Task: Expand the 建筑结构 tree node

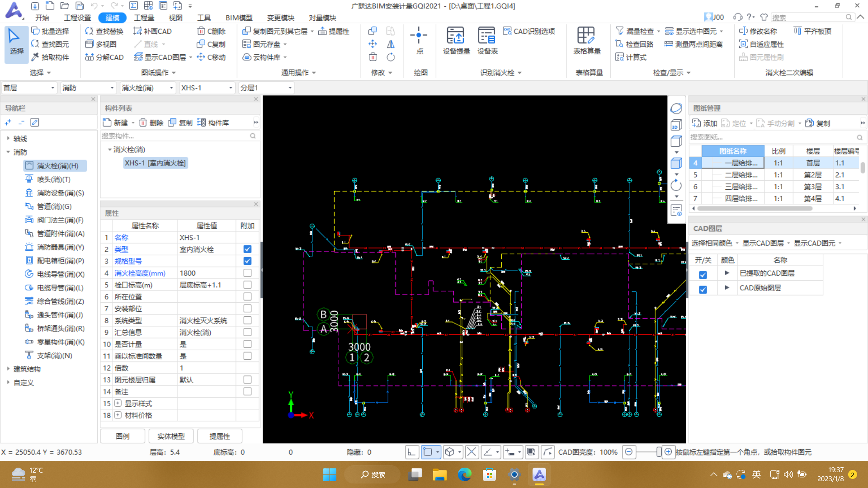Action: click(x=8, y=369)
